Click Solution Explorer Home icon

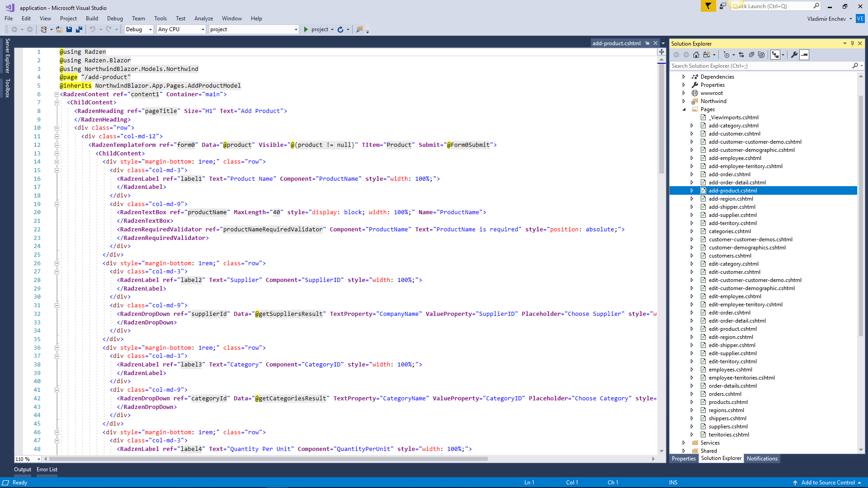click(x=696, y=55)
